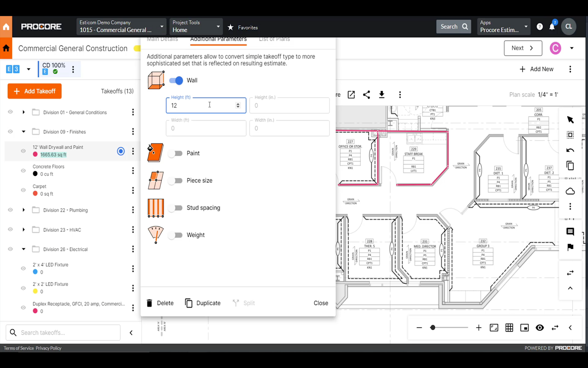Switch to List of Plans tab

pos(274,39)
